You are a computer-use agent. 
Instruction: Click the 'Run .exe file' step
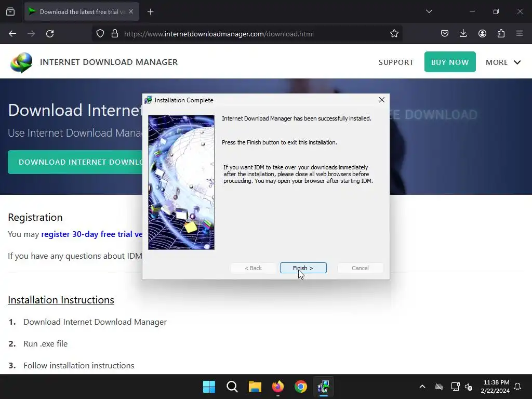pos(46,344)
